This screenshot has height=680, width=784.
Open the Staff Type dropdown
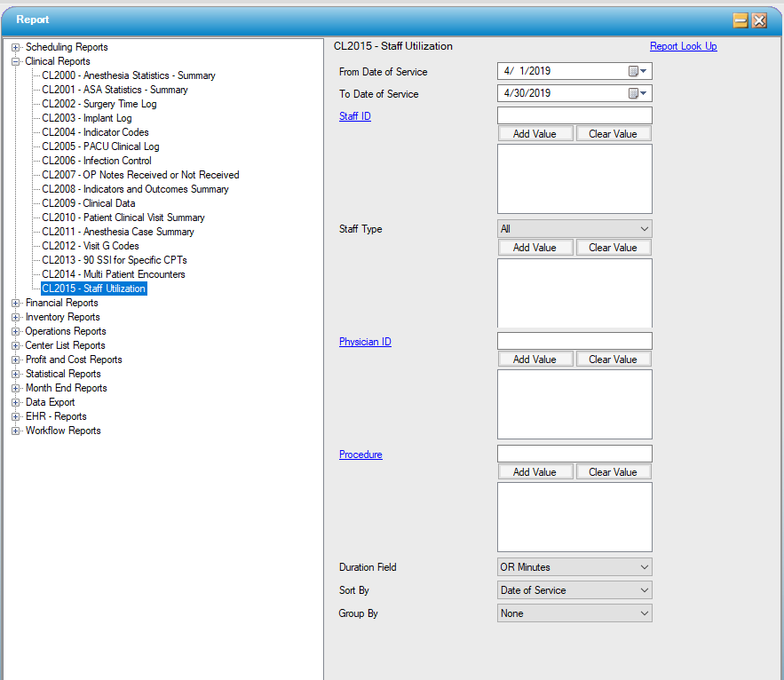click(x=574, y=229)
